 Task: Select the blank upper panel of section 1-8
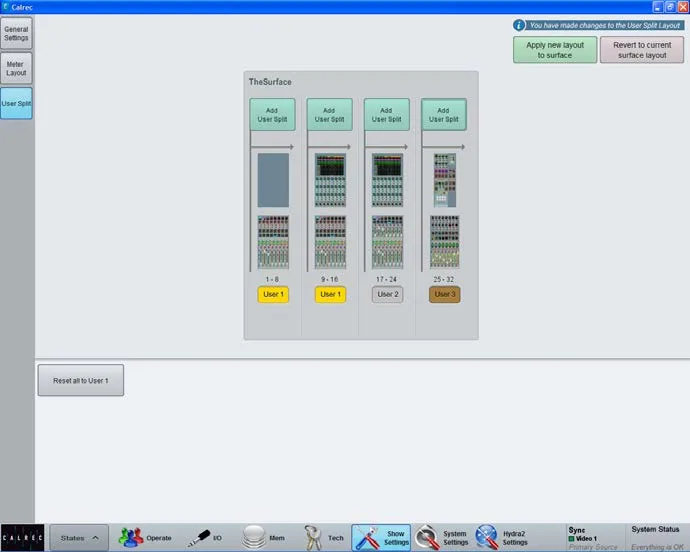[273, 180]
